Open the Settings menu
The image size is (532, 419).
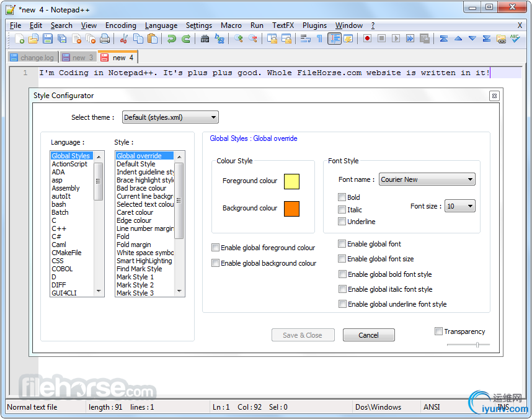(199, 25)
